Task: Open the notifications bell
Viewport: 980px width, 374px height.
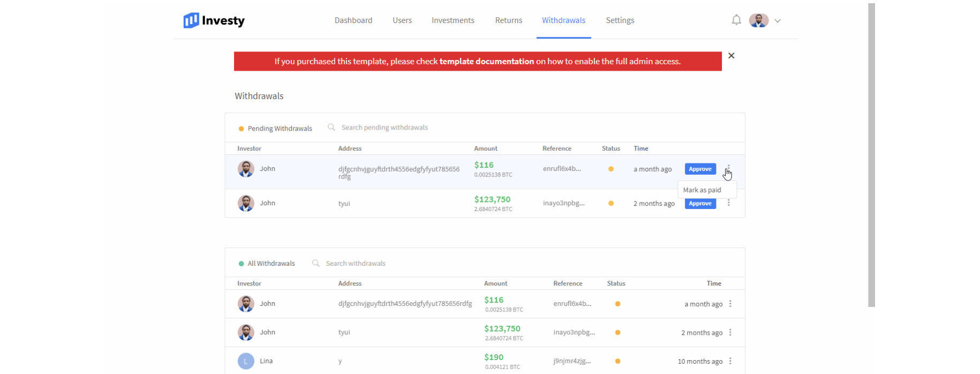Action: pos(736,20)
